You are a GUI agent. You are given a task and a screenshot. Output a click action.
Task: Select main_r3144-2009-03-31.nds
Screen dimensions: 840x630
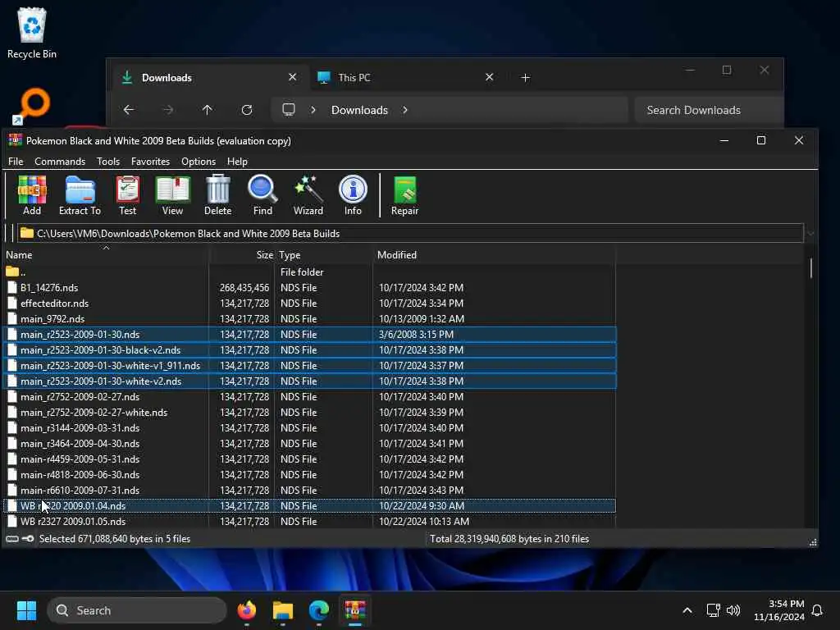pos(309,428)
